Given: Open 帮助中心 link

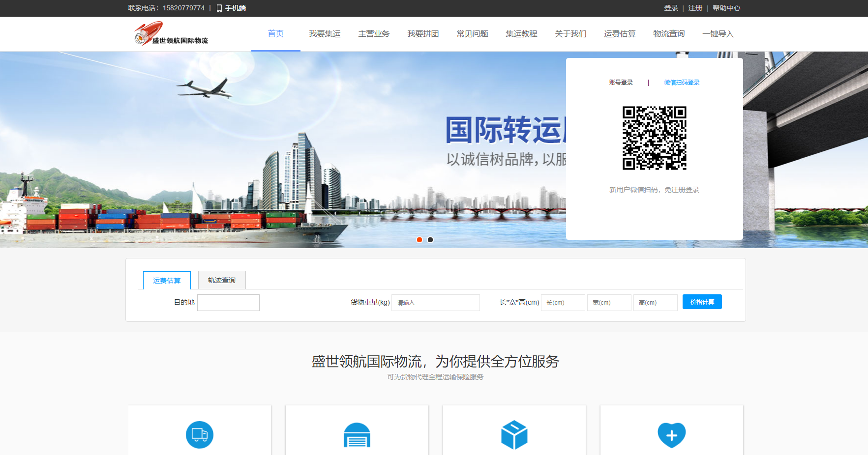Looking at the screenshot, I should [x=727, y=8].
